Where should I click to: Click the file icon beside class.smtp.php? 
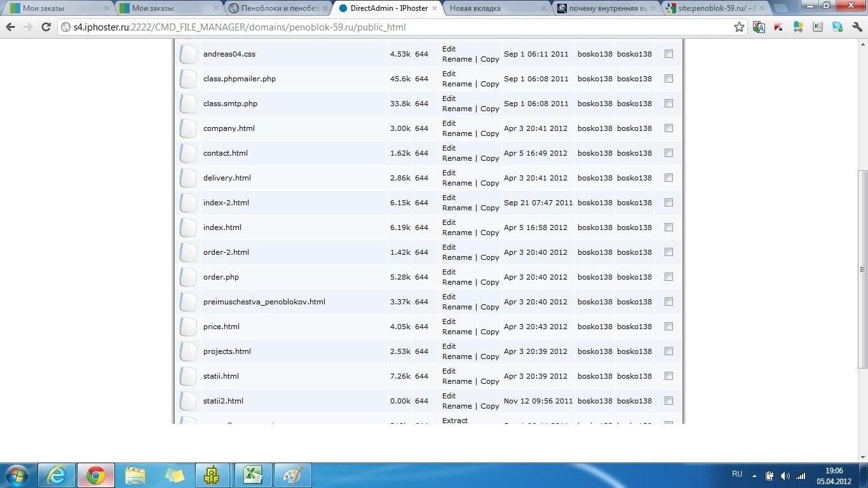(x=188, y=104)
